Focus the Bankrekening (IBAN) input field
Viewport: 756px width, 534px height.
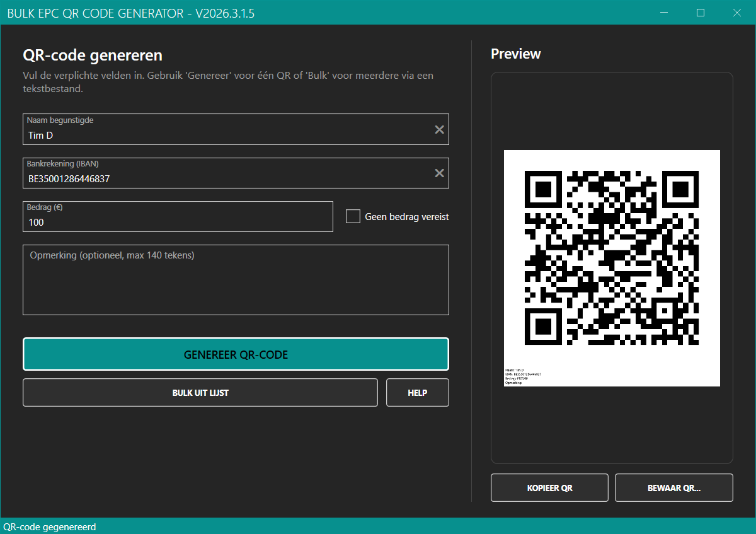236,173
